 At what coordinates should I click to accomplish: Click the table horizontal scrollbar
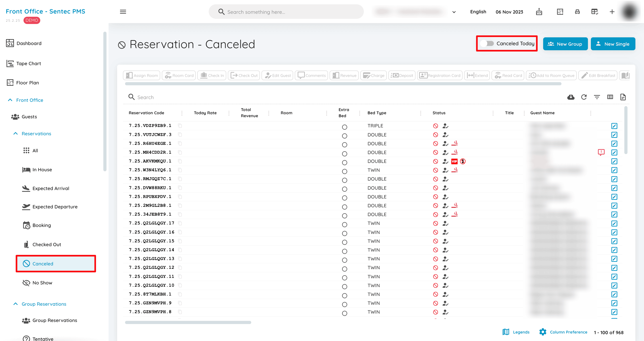tap(188, 322)
